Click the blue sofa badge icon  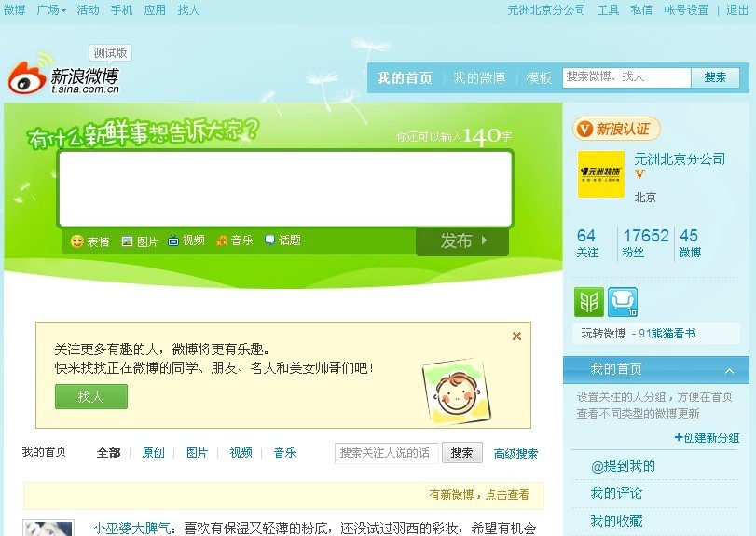coord(623,302)
